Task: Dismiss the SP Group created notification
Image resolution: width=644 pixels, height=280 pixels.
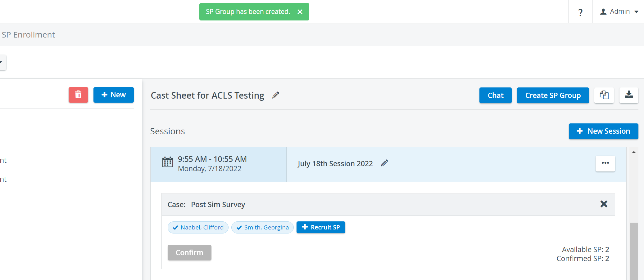Action: point(300,12)
